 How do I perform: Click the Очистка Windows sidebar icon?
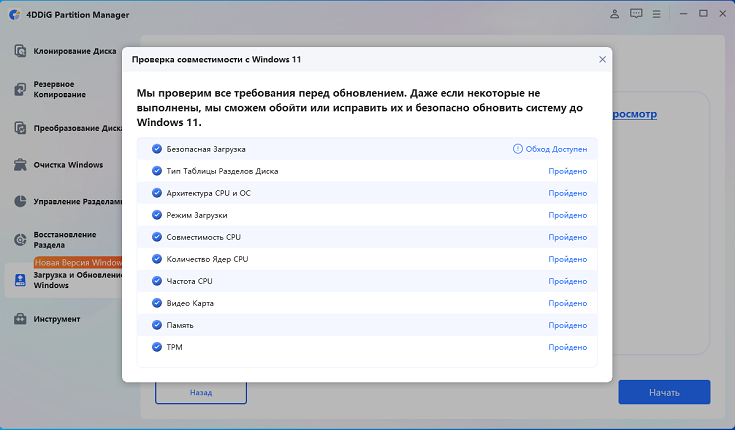(x=20, y=165)
